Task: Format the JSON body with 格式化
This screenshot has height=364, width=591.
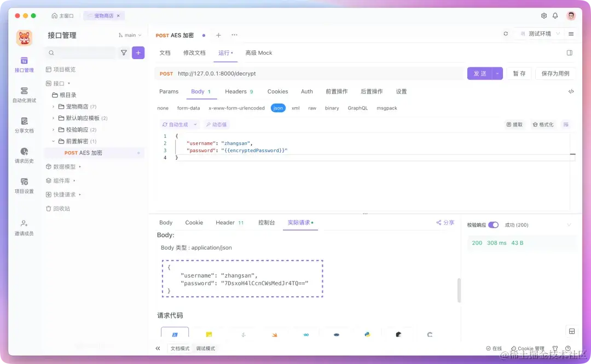Action: tap(543, 124)
